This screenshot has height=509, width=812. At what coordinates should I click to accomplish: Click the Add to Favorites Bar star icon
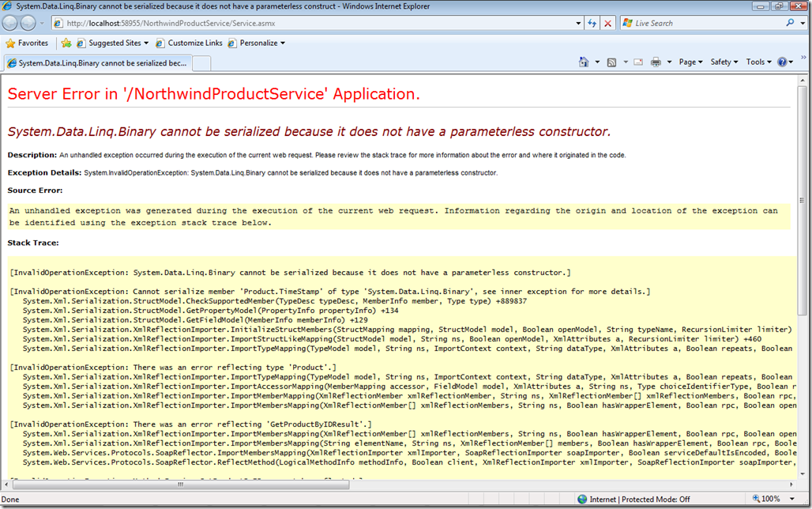point(66,43)
